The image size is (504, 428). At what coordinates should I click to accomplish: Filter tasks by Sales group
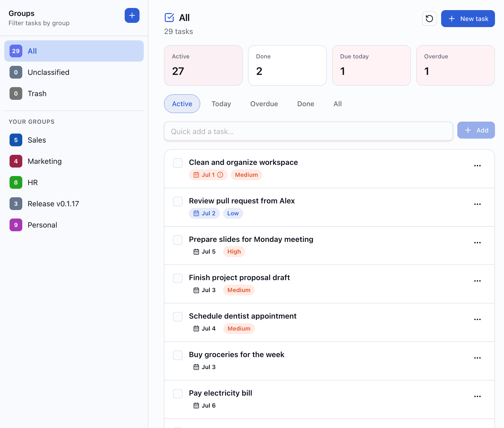pyautogui.click(x=74, y=140)
